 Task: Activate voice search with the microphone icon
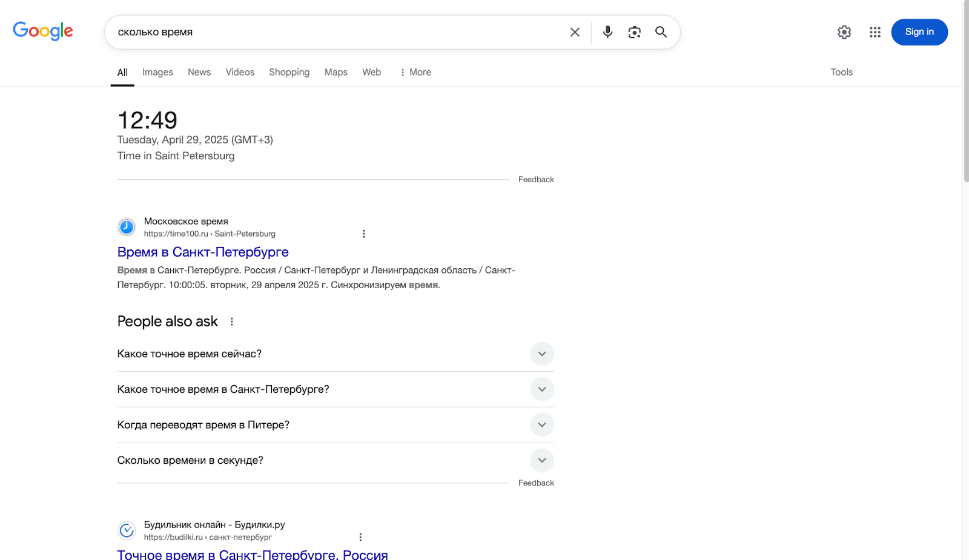pyautogui.click(x=607, y=32)
